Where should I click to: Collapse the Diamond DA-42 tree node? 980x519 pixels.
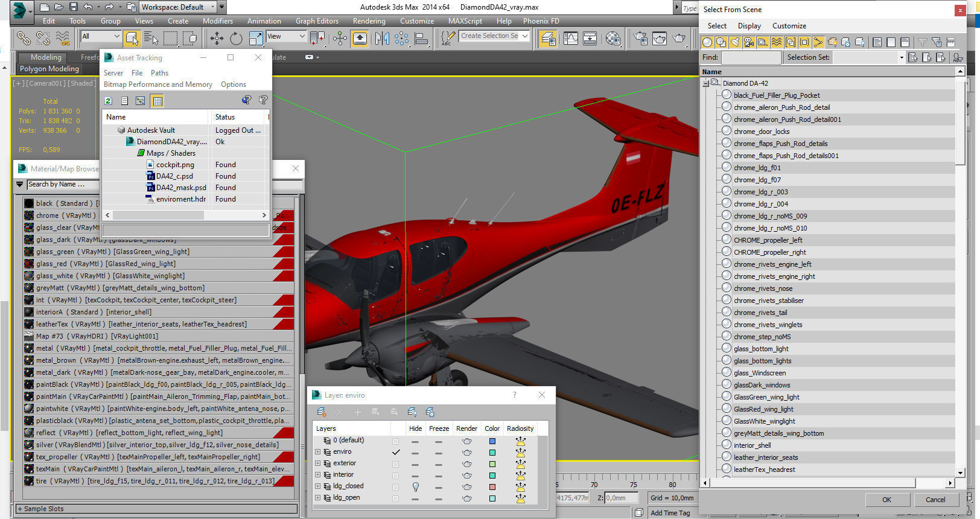point(705,83)
